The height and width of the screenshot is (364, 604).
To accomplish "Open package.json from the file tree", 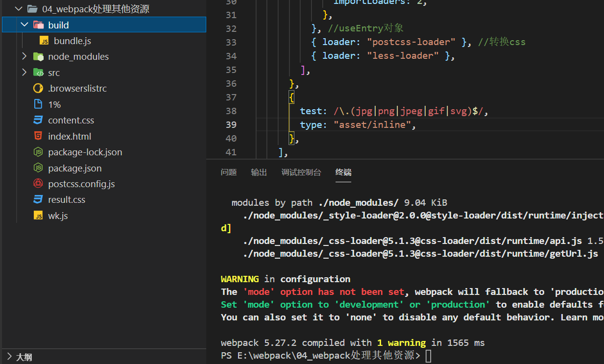I will (75, 168).
